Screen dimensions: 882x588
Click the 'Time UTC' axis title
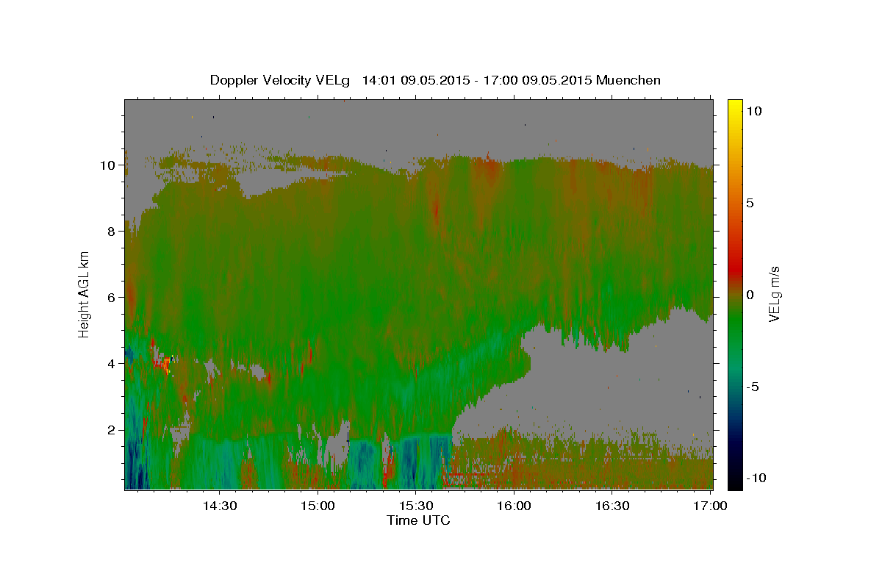(x=418, y=520)
